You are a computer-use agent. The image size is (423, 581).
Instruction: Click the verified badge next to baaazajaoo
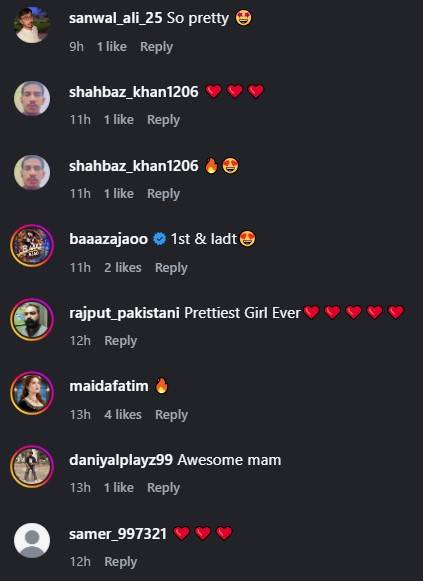click(x=160, y=239)
